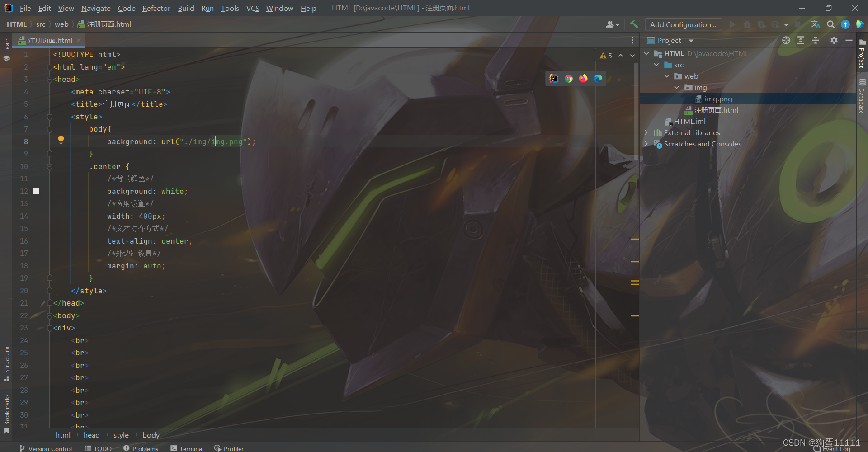The height and width of the screenshot is (452, 868).
Task: Open preview in Edge browser icon
Action: click(598, 79)
